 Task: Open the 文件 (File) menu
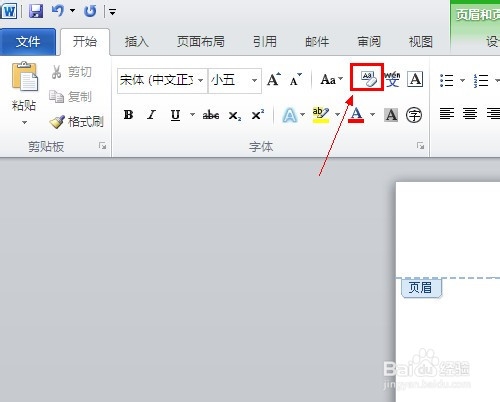point(28,42)
